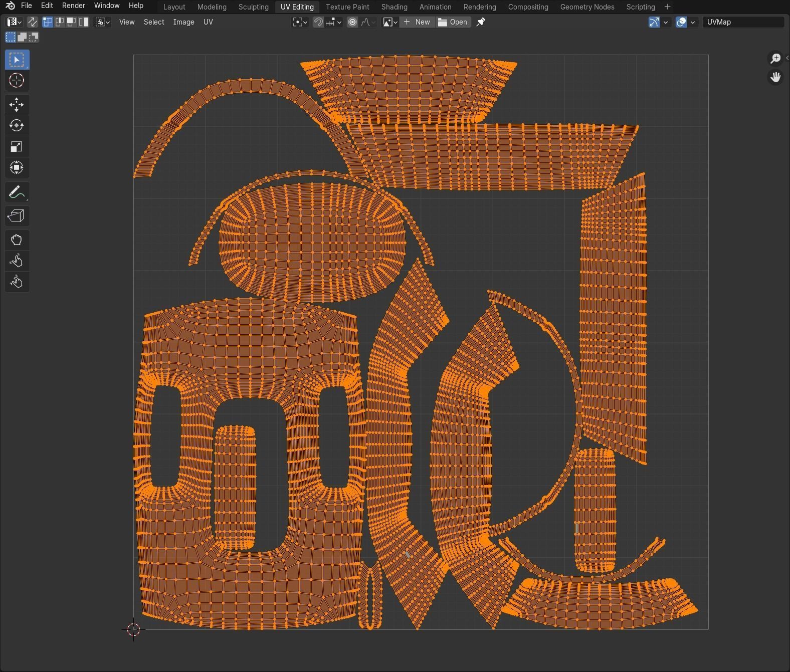Open the Edit menu

click(x=47, y=6)
